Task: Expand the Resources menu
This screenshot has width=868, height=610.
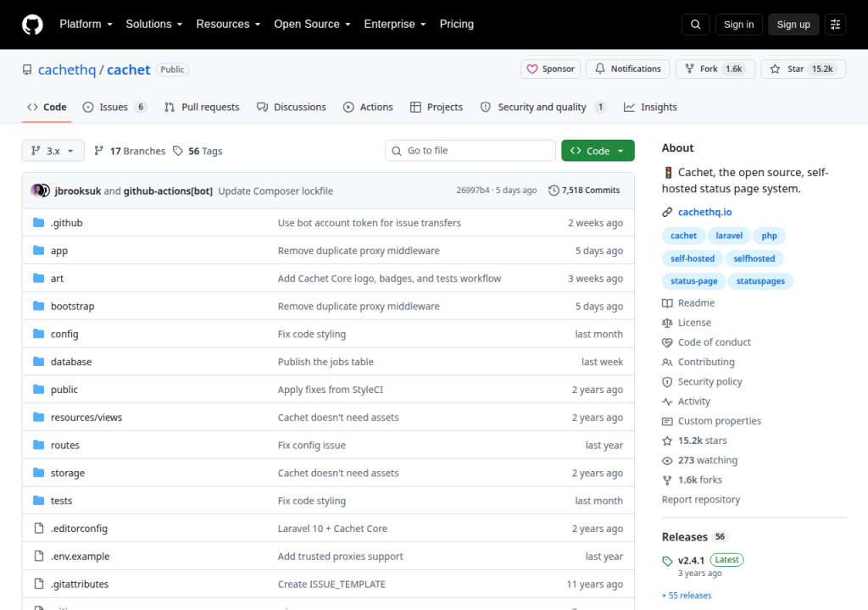Action: pyautogui.click(x=228, y=25)
